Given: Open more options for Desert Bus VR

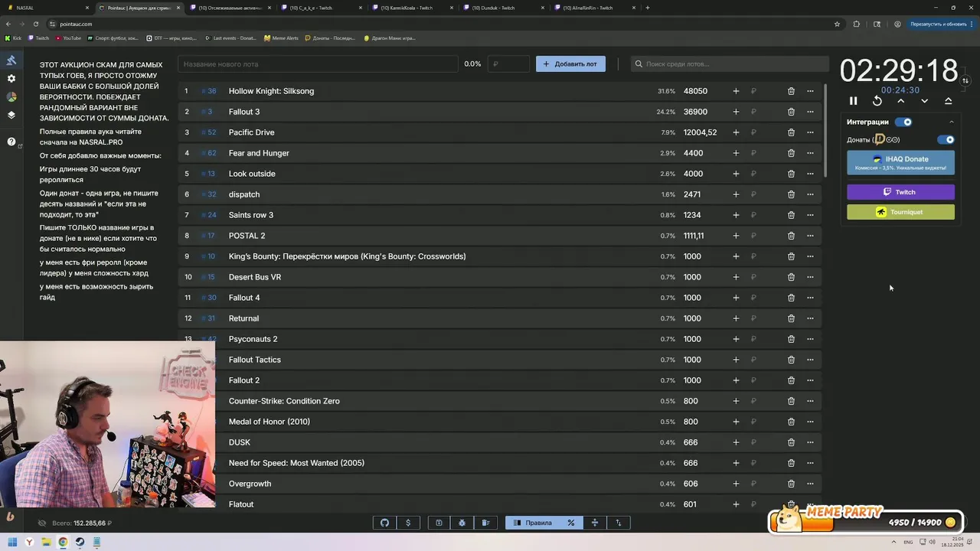Looking at the screenshot, I should (x=810, y=277).
